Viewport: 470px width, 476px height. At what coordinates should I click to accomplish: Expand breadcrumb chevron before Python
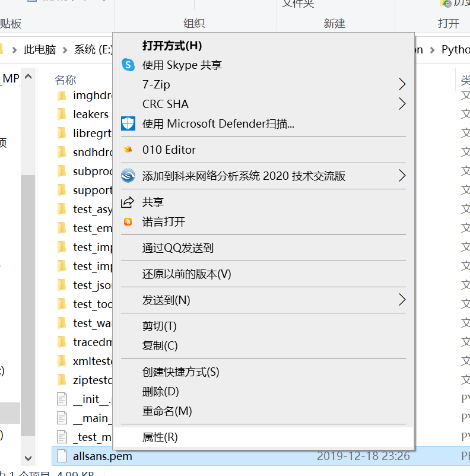click(433, 50)
